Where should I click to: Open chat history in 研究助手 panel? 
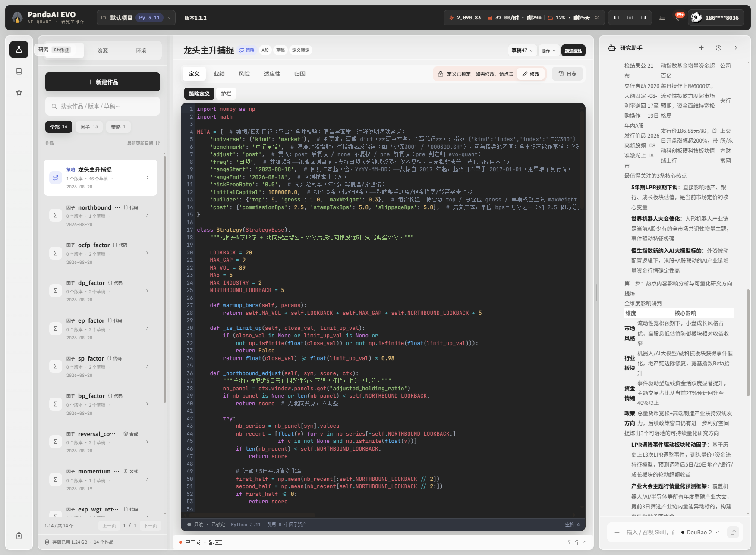(718, 48)
